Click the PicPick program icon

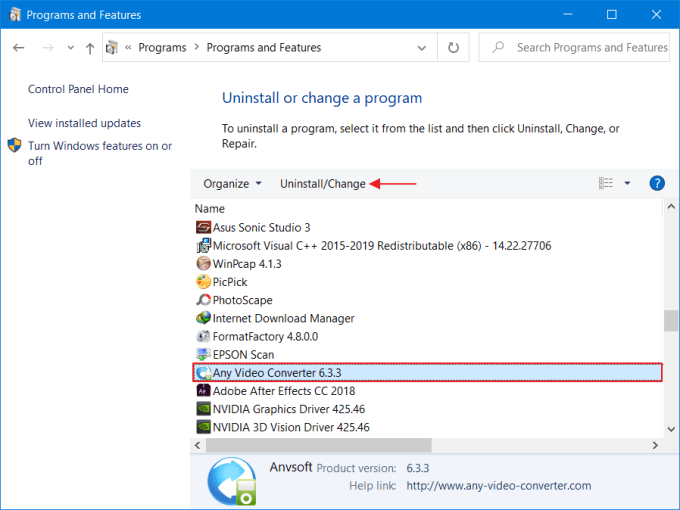tap(203, 282)
